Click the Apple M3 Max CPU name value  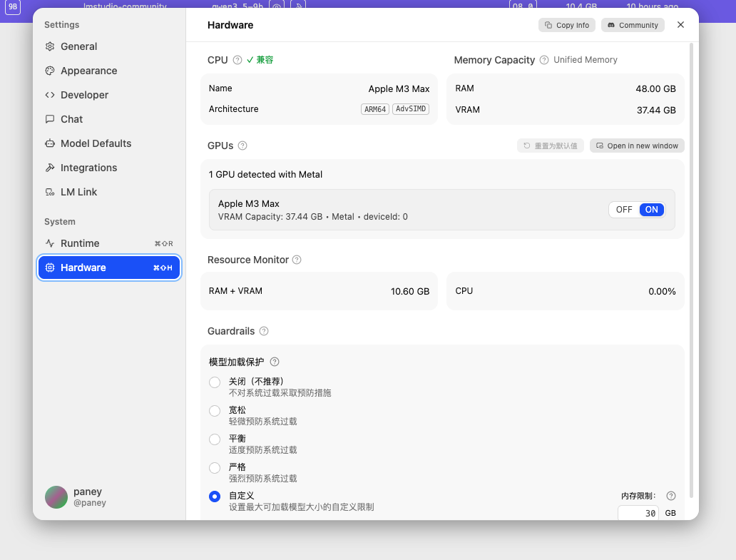click(x=399, y=88)
